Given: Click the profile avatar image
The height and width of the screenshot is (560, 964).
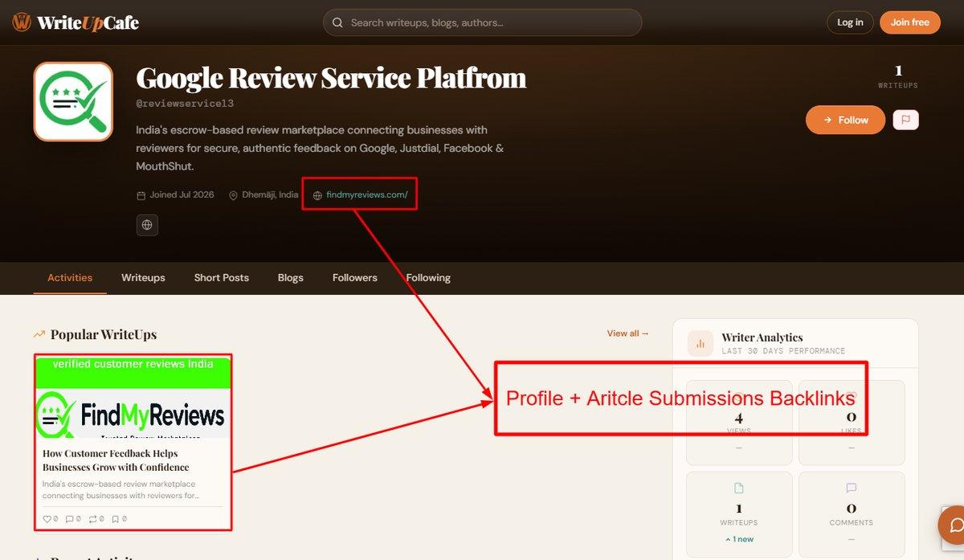Looking at the screenshot, I should pos(73,102).
